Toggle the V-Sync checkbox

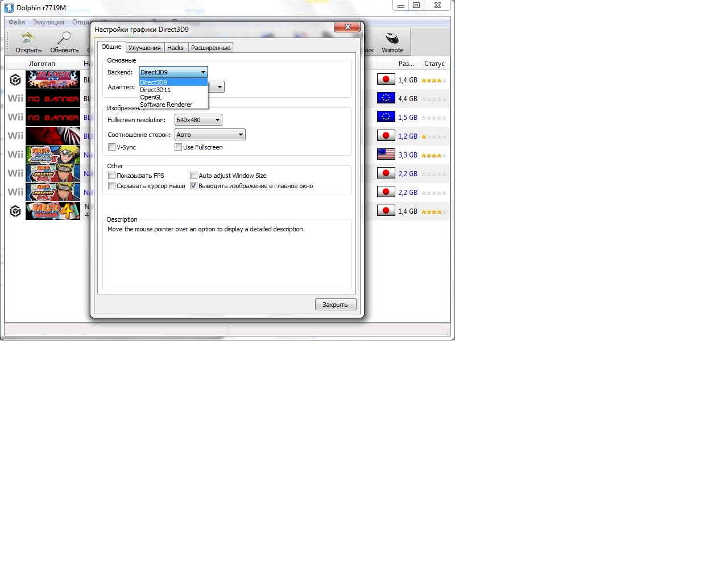[112, 147]
